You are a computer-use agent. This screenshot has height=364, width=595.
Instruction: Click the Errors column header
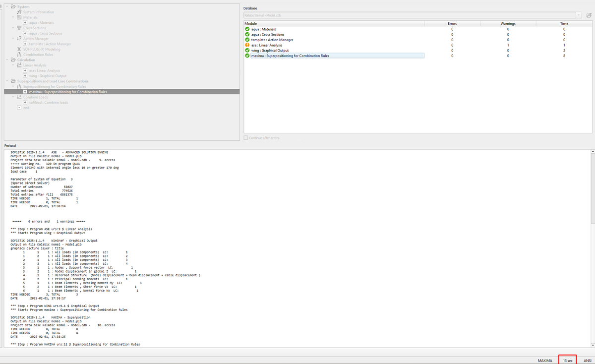(452, 23)
